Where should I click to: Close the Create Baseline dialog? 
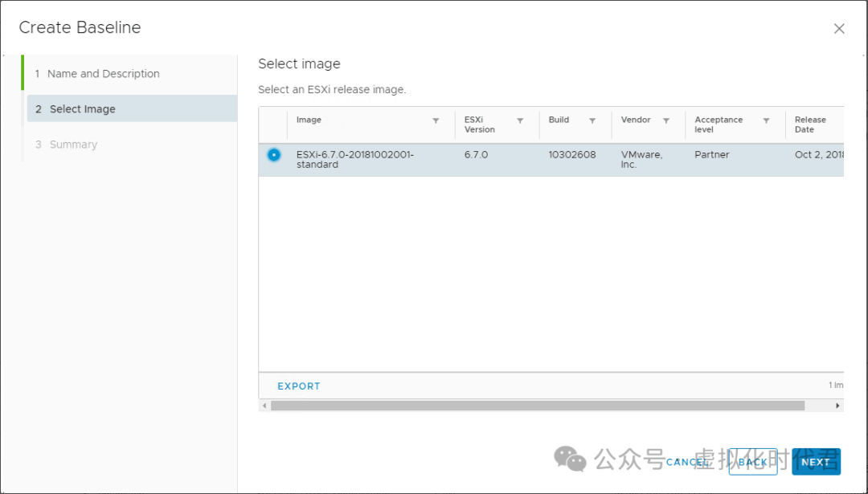[839, 29]
